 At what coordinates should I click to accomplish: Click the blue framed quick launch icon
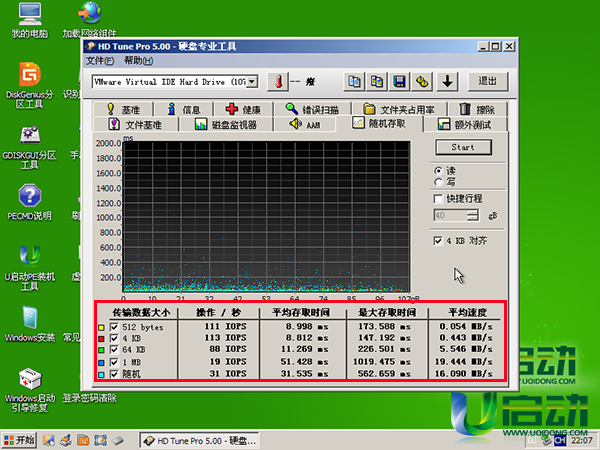pyautogui.click(x=100, y=440)
